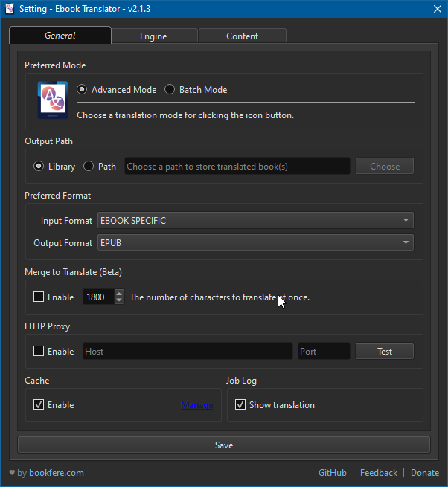The image size is (448, 487).
Task: Click the 1800 character count field
Action: (x=98, y=297)
